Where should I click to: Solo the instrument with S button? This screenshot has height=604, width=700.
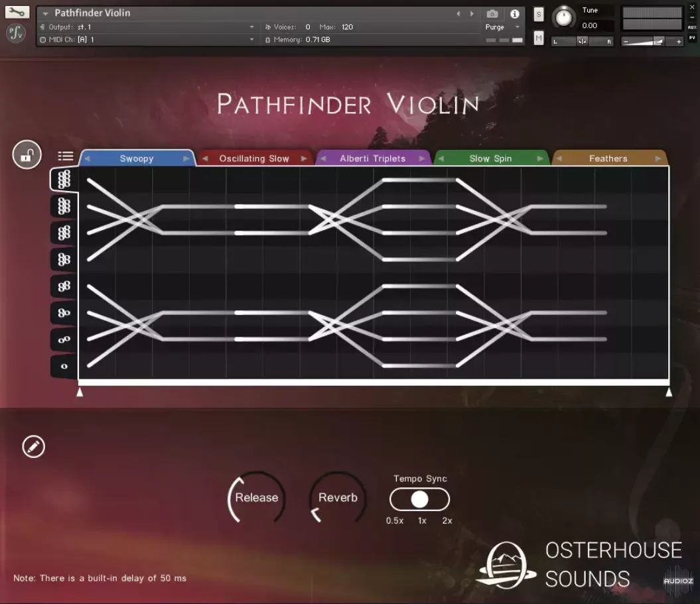coord(539,15)
